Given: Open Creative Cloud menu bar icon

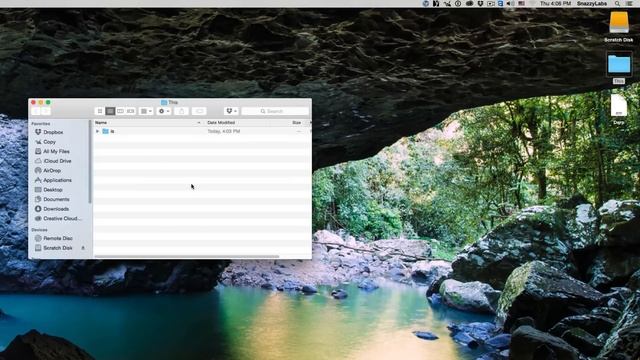Looking at the screenshot, I should point(469,4).
